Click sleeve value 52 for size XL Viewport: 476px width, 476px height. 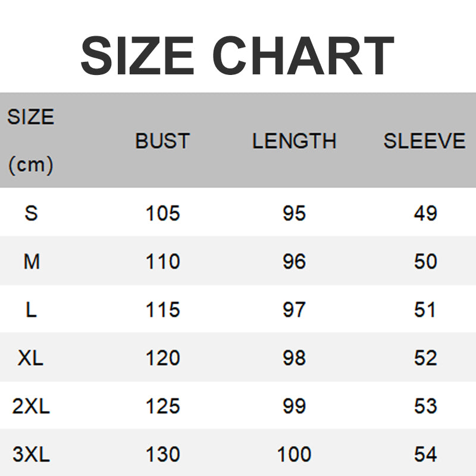click(425, 358)
